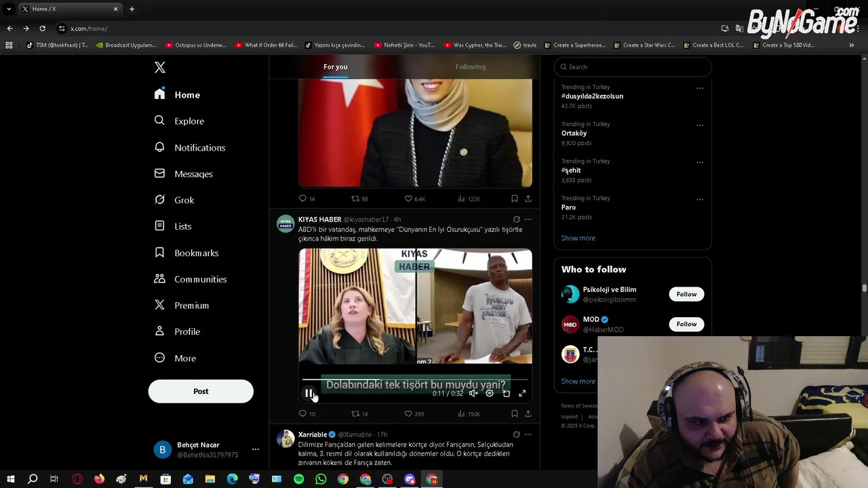The height and width of the screenshot is (488, 868).
Task: Show more trending topics
Action: (x=578, y=238)
